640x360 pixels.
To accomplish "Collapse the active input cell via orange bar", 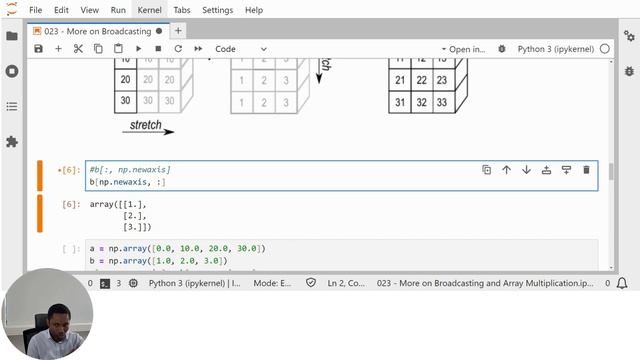I will click(x=40, y=176).
